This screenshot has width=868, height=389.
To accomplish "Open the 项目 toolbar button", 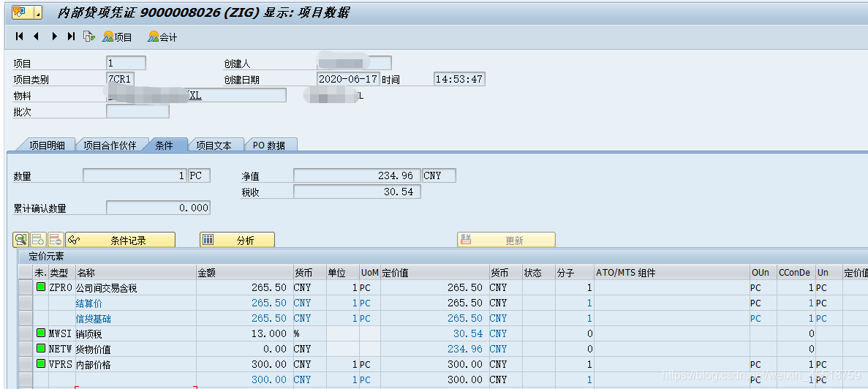I will point(117,37).
